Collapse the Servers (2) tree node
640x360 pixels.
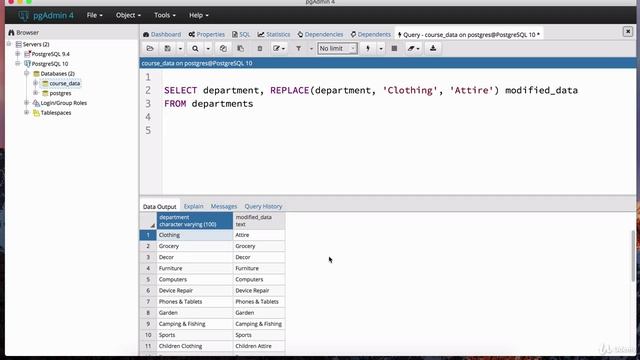pyautogui.click(x=9, y=44)
